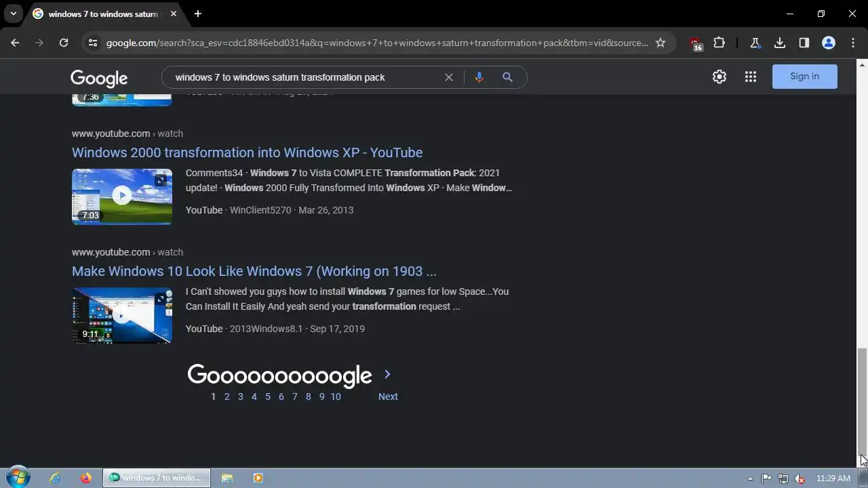
Task: Open Chrome Labs flask icon
Action: click(755, 43)
